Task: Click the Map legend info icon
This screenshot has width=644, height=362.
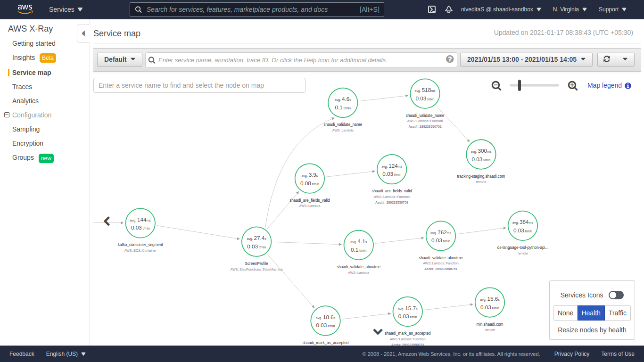Action: (x=628, y=86)
